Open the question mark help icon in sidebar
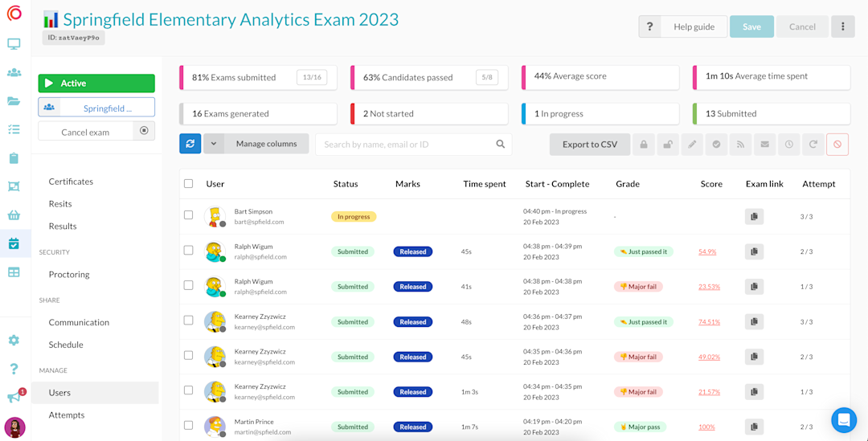The height and width of the screenshot is (441, 868). (14, 369)
